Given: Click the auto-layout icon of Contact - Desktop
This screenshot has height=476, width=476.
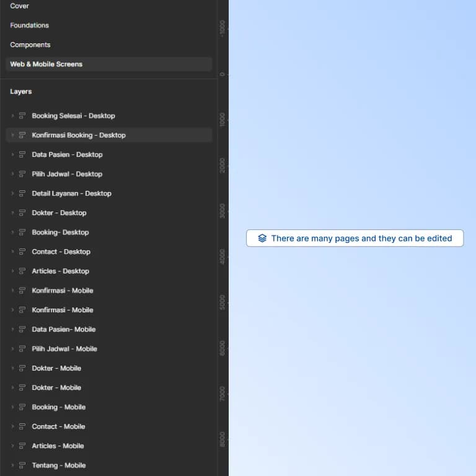Looking at the screenshot, I should (x=22, y=252).
